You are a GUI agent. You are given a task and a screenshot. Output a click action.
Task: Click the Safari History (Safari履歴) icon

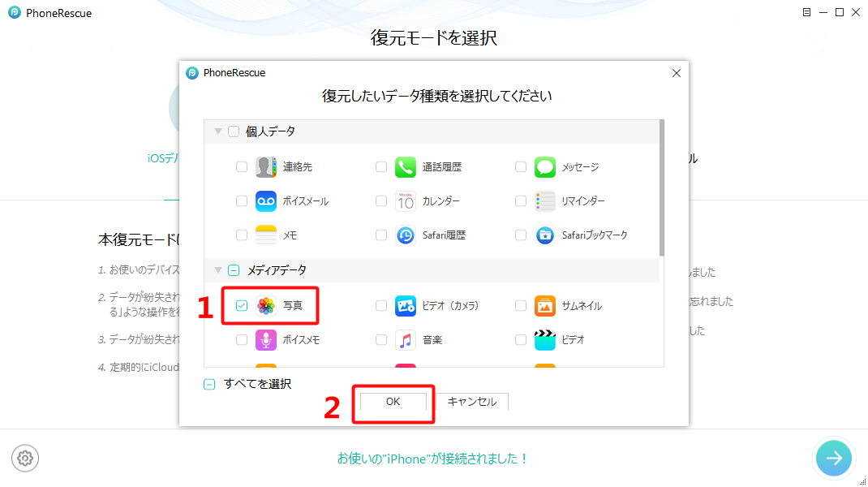[x=406, y=235]
